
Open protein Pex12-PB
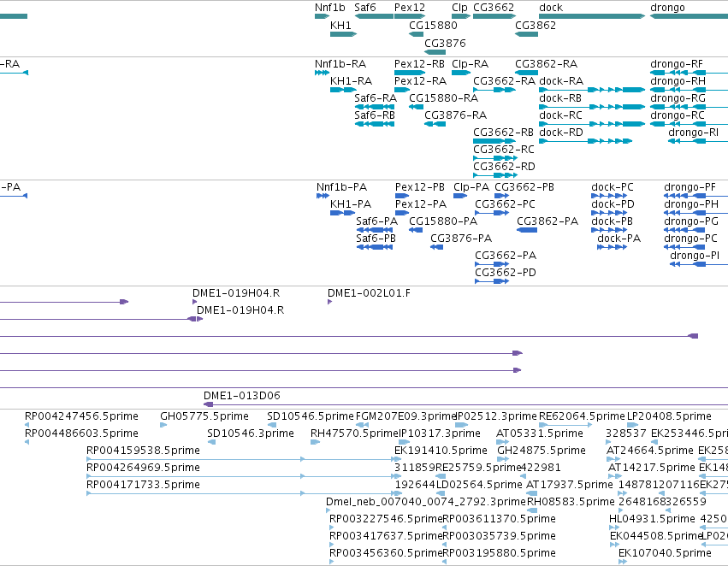420,187
